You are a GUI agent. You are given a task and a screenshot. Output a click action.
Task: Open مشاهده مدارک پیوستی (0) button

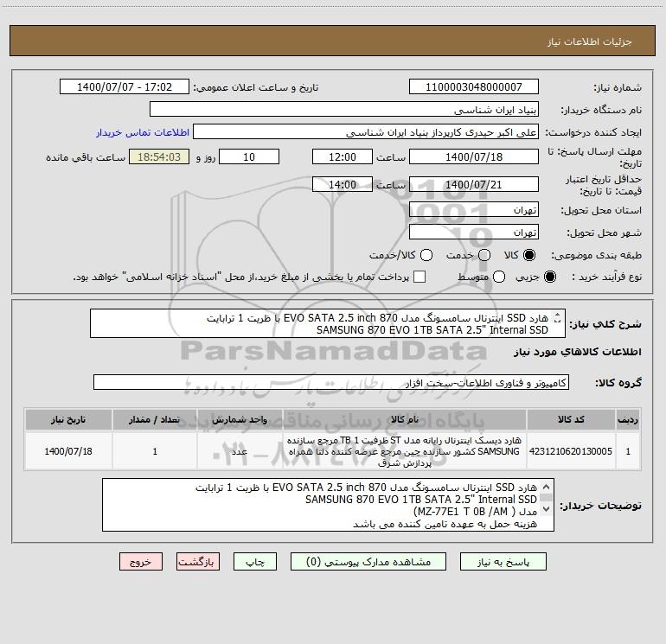pos(368,562)
